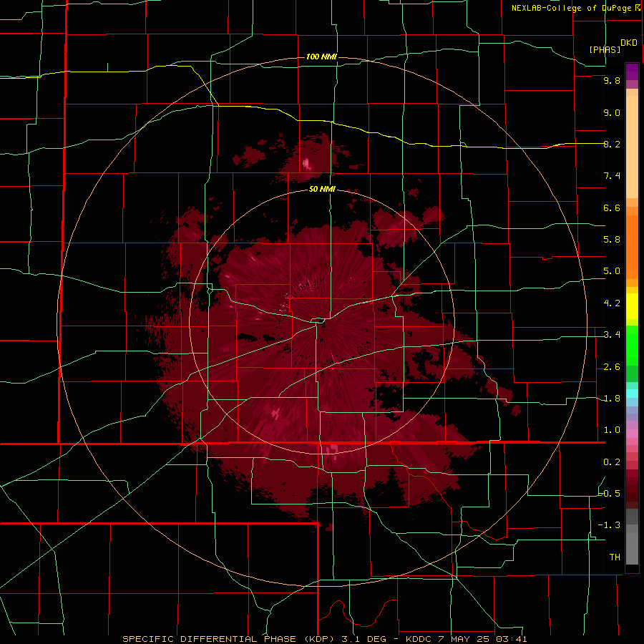Click the 9.0 scale label
This screenshot has width=644, height=644.
(x=612, y=112)
